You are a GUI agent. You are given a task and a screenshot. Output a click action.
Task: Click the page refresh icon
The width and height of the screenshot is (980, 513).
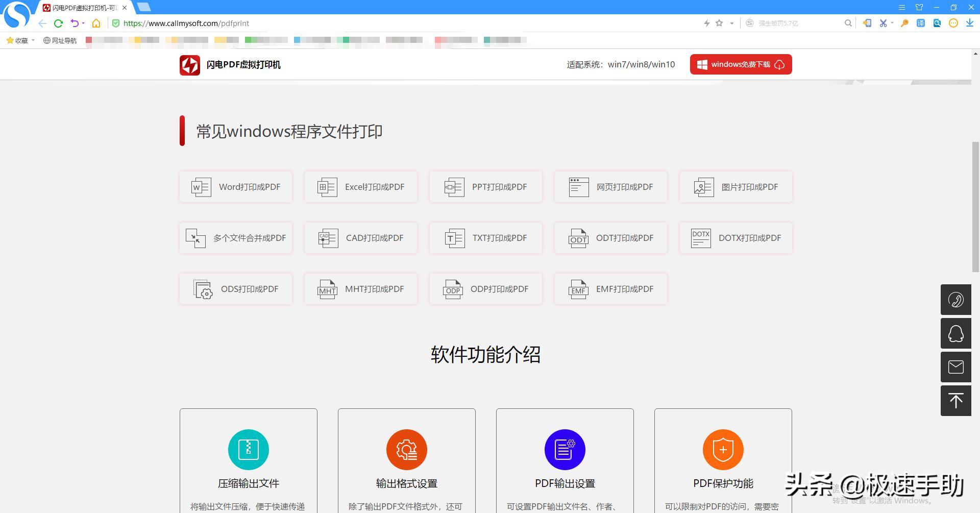coord(58,23)
